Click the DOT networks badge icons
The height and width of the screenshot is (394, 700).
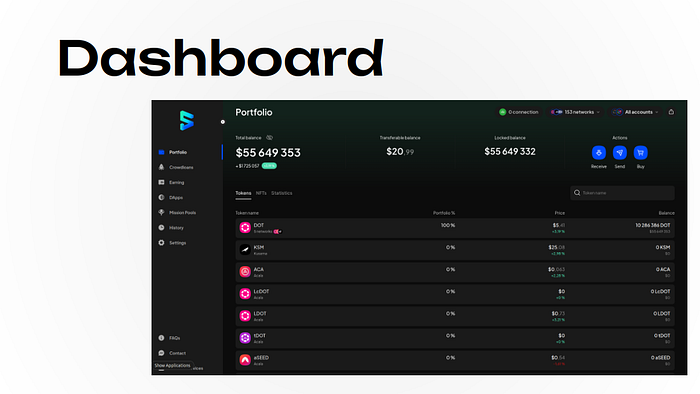278,232
